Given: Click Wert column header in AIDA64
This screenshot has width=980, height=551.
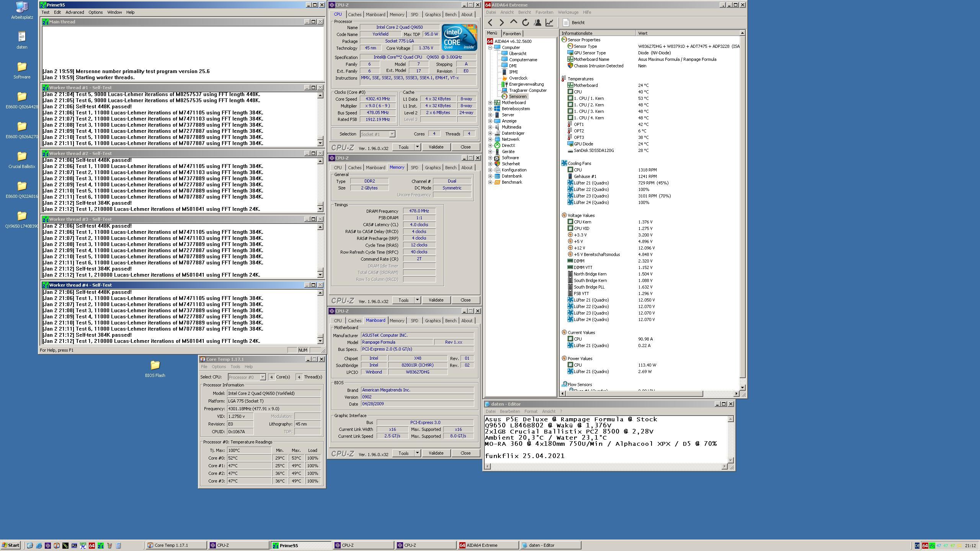Looking at the screenshot, I should (688, 33).
